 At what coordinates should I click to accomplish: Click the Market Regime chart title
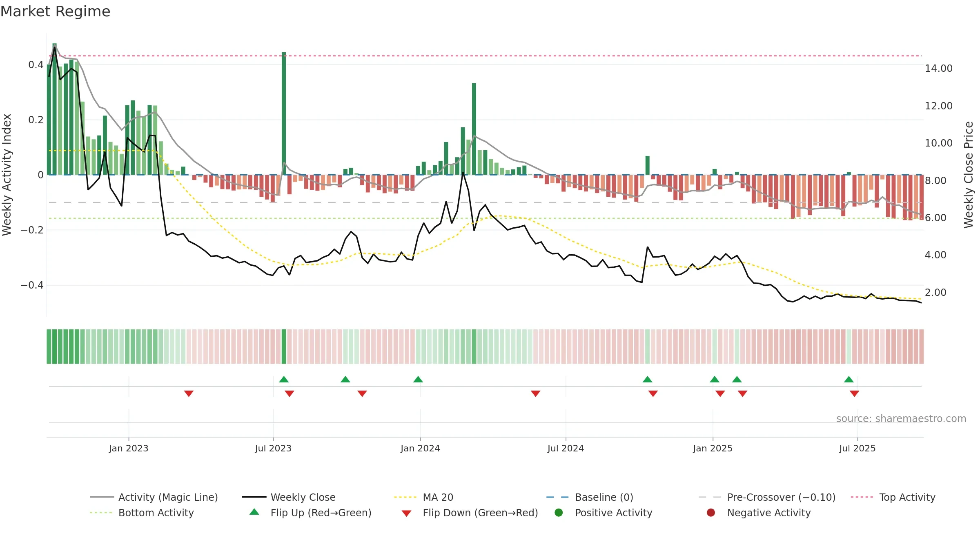55,11
